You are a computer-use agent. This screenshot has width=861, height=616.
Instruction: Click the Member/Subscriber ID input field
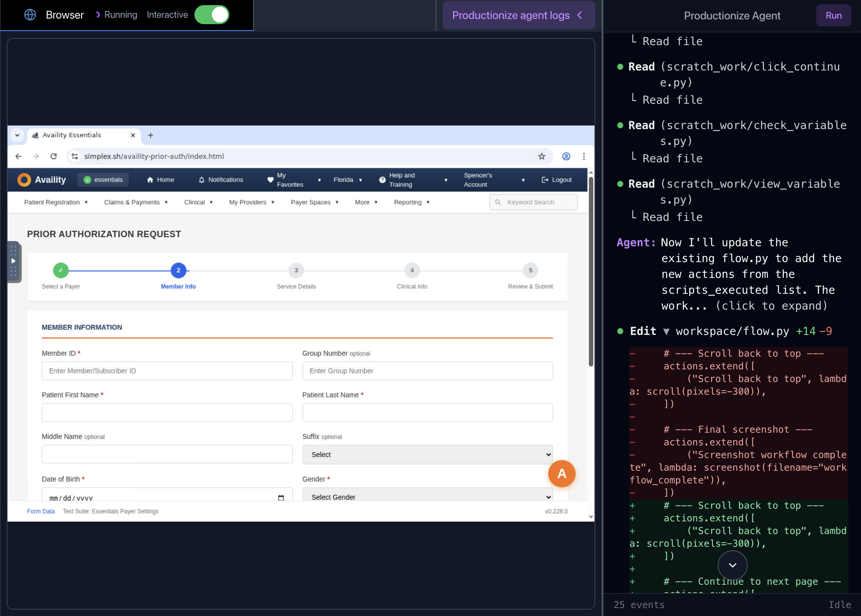tap(167, 371)
